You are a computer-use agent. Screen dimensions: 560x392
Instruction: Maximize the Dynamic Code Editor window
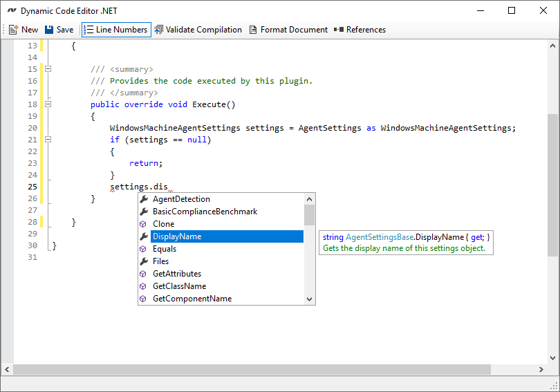[x=512, y=10]
